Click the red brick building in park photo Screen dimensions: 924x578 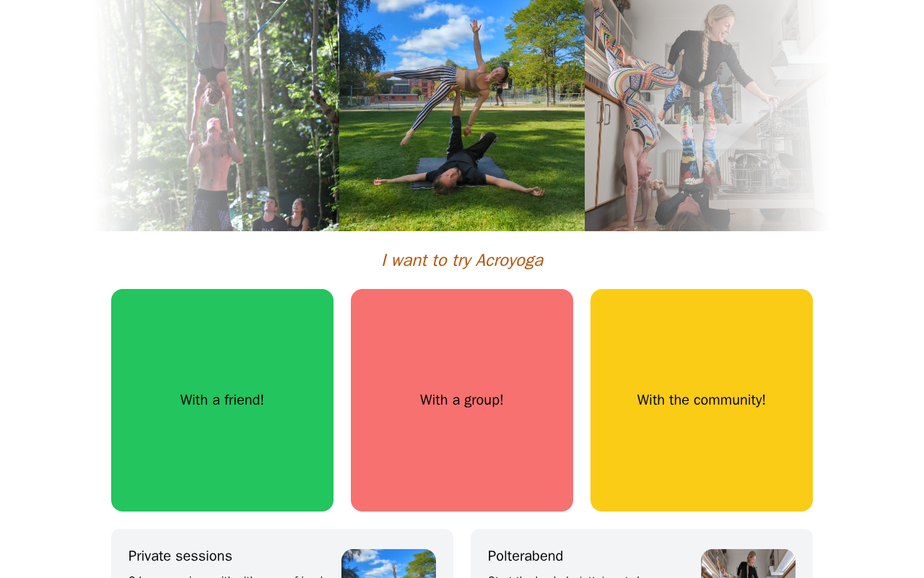tap(404, 92)
